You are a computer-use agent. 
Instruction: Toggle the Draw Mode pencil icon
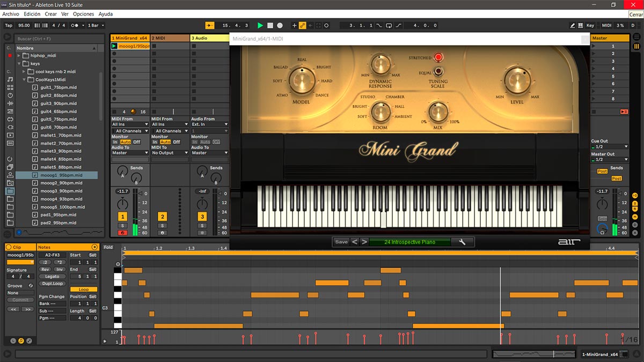(573, 25)
